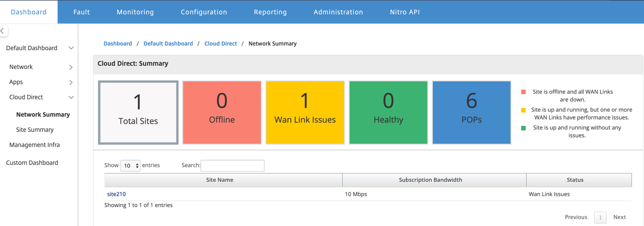The image size is (644, 226).
Task: Click the Network Summary breadcrumb text
Action: point(272,44)
